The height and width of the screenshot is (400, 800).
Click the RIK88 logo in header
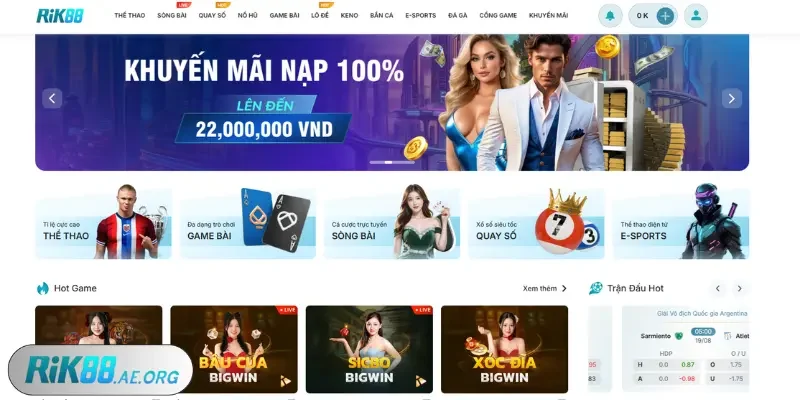pyautogui.click(x=60, y=15)
